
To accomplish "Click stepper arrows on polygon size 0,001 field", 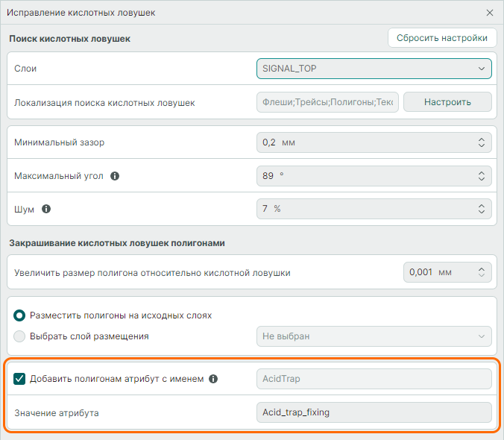I will (481, 272).
